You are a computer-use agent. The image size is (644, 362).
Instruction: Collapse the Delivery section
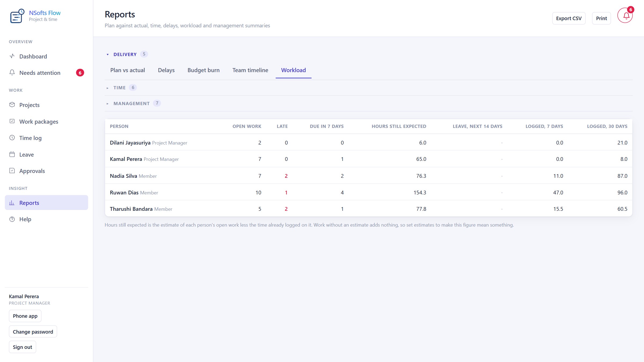pos(125,54)
